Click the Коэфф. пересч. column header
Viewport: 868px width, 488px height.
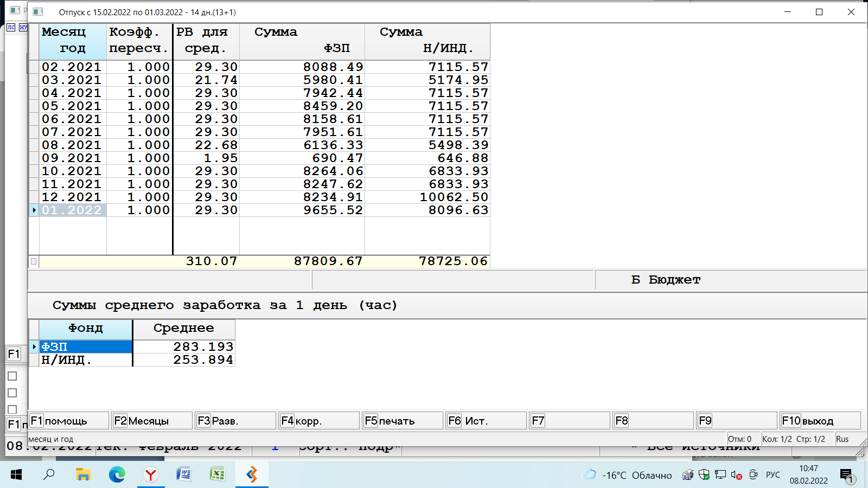click(139, 41)
